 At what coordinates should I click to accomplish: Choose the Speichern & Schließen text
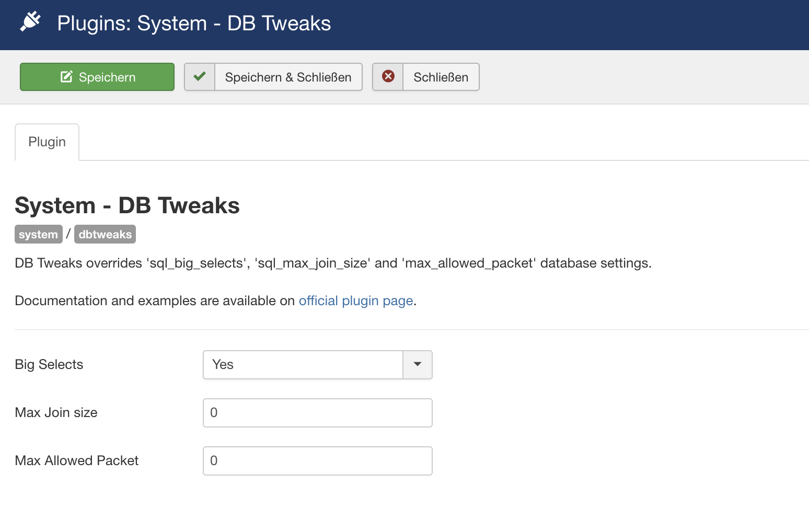(x=288, y=77)
